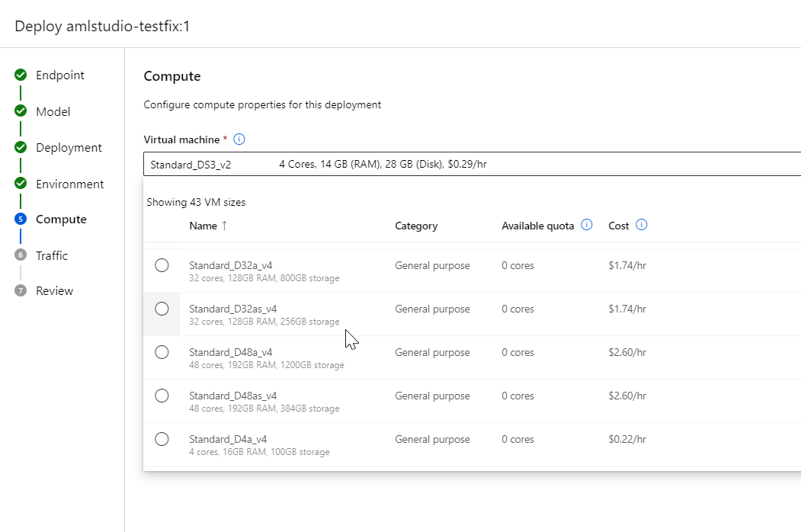This screenshot has height=532, width=801.
Task: Click the $0.22/hr cost value
Action: (x=627, y=439)
